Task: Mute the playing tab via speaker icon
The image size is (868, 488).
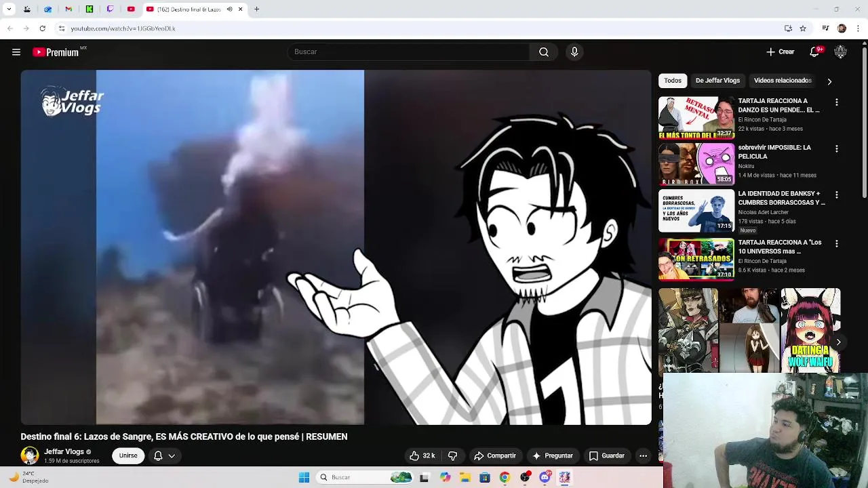Action: [x=229, y=9]
